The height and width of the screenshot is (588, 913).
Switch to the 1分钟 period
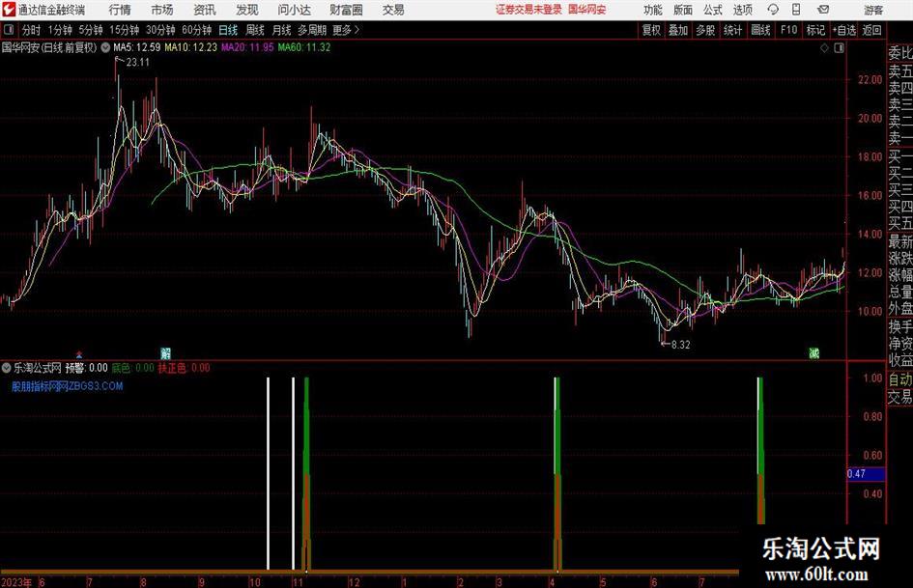(x=59, y=30)
